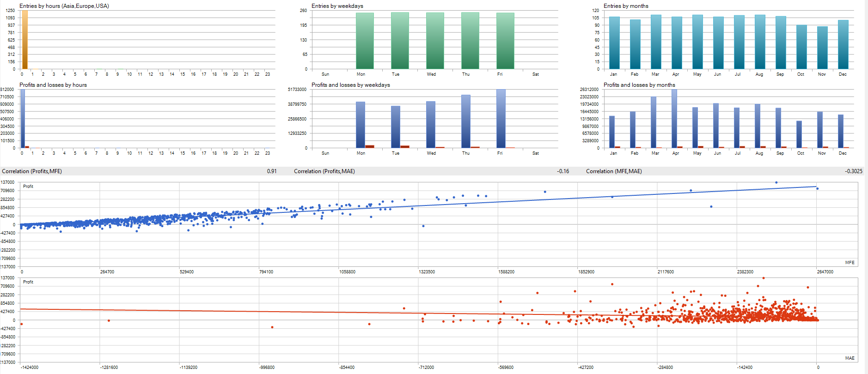The image size is (868, 374).
Task: Pick the blue Friday profit bar by weekdays
Action: 501,119
